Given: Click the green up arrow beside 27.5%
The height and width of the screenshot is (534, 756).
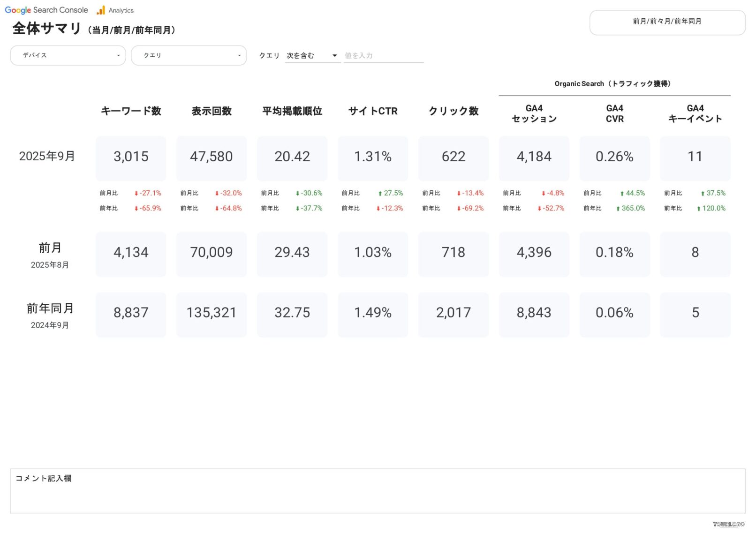Looking at the screenshot, I should pyautogui.click(x=380, y=194).
